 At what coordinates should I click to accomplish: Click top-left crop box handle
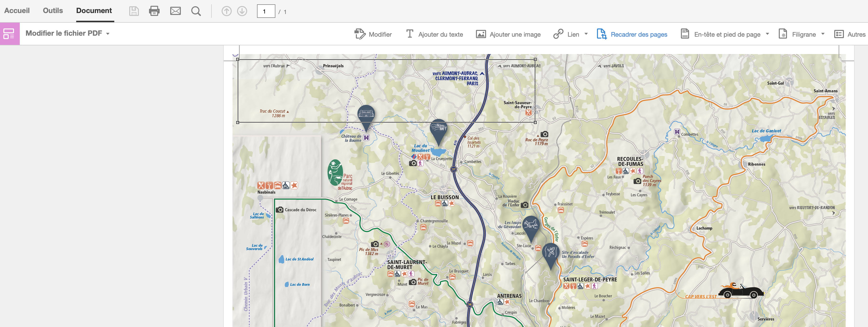[238, 60]
